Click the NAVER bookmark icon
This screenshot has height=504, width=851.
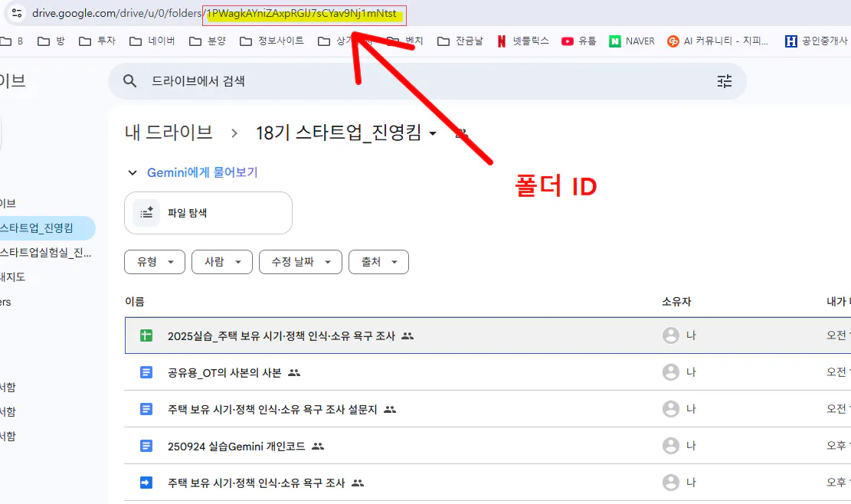pyautogui.click(x=613, y=41)
